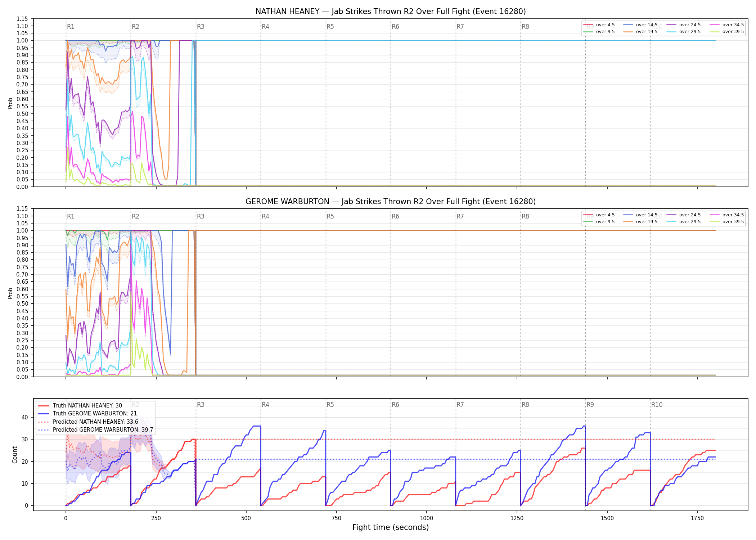Click the Gerome Warburton chart title
Viewport: 756px width, 540px height.
391,202
